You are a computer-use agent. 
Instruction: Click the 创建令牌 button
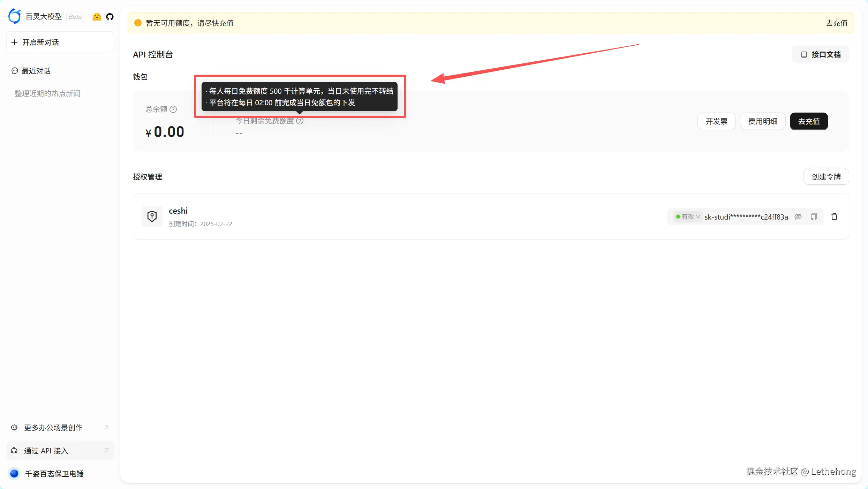[826, 177]
